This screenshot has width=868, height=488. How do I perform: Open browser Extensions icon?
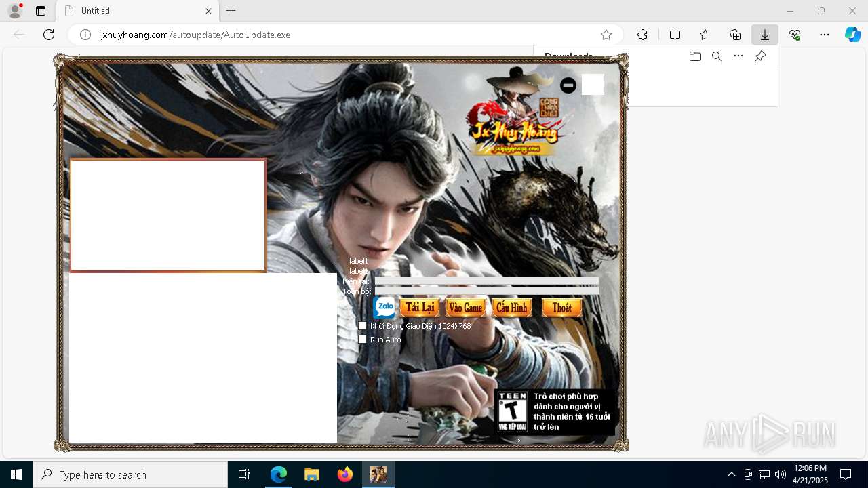tap(642, 35)
